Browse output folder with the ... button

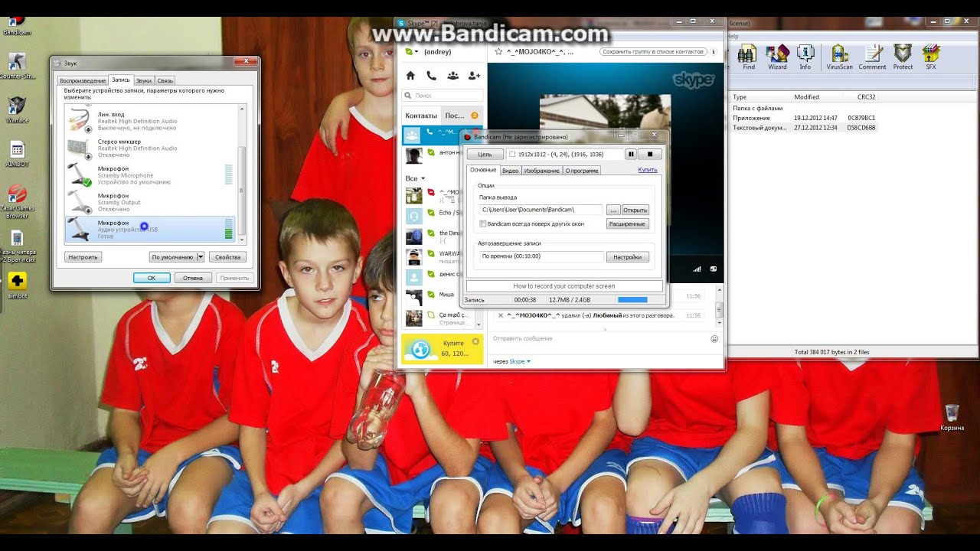pyautogui.click(x=613, y=210)
